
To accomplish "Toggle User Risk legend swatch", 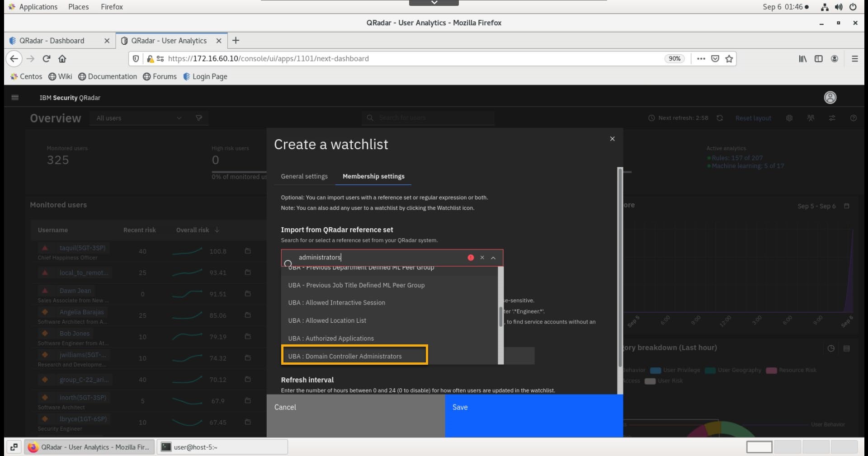I will point(650,381).
